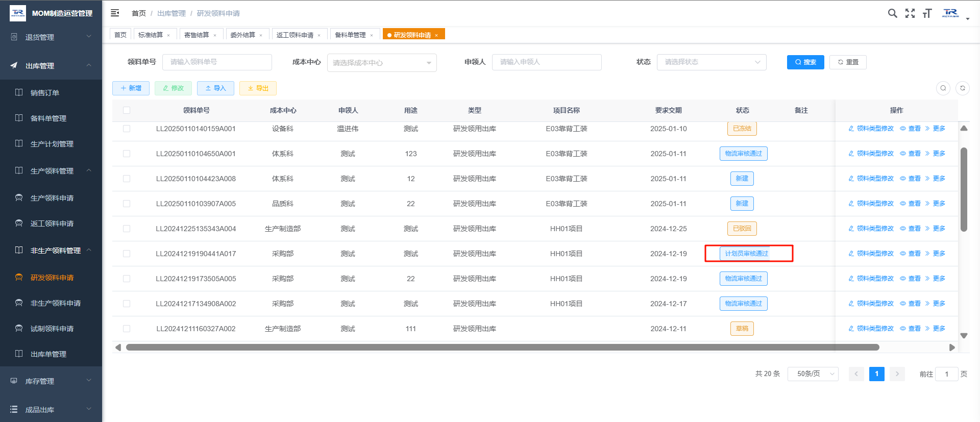Viewport: 980px width, 422px height.
Task: Check row LL20241219173505A005
Action: pos(127,279)
